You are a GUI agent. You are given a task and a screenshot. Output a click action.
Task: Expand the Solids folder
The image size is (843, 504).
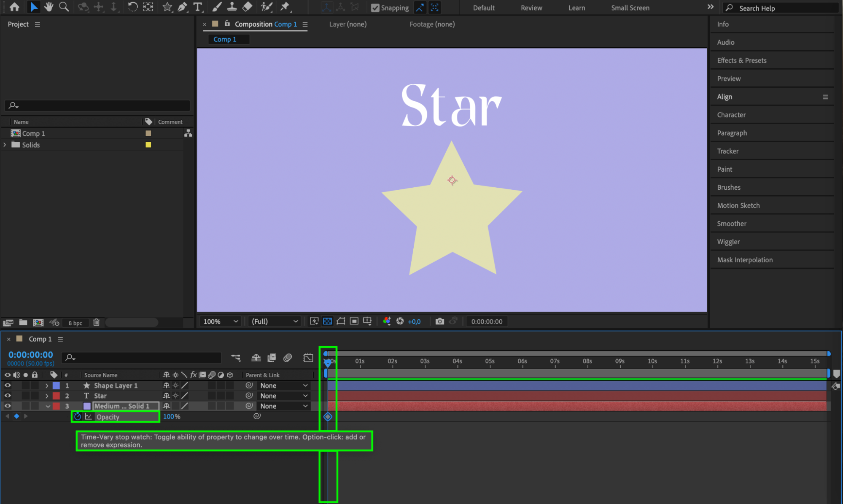coord(5,145)
